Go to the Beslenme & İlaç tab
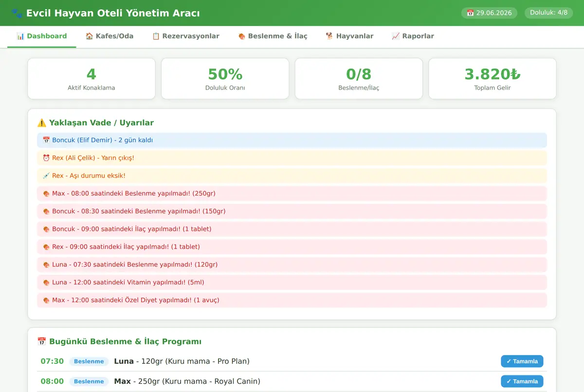Viewport: 584px width, 392px height. (273, 36)
